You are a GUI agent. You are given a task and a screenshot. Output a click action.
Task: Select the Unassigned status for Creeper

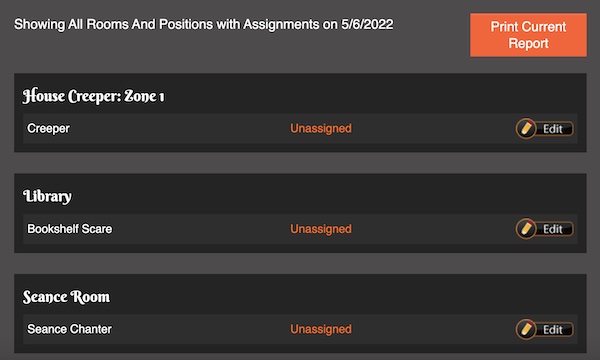point(321,129)
